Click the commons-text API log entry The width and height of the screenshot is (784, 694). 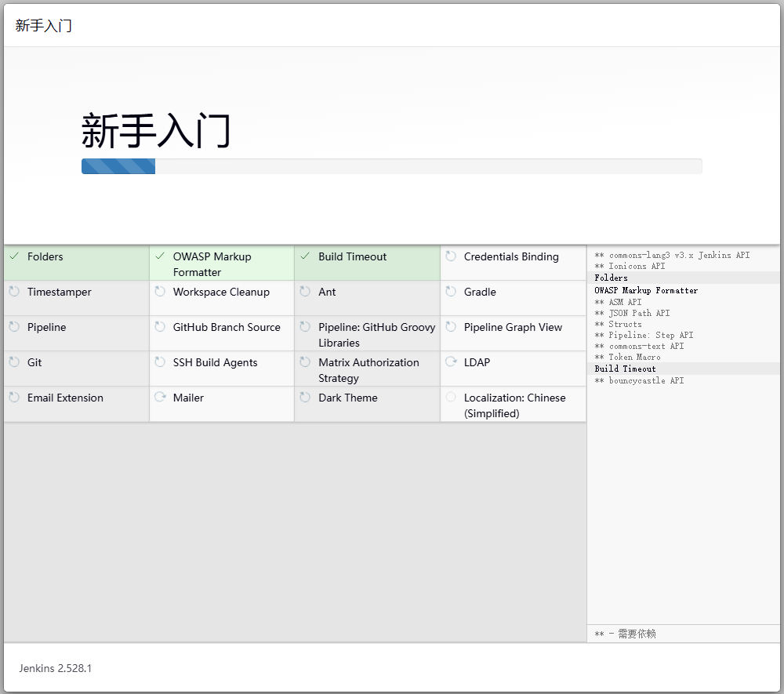pyautogui.click(x=639, y=346)
